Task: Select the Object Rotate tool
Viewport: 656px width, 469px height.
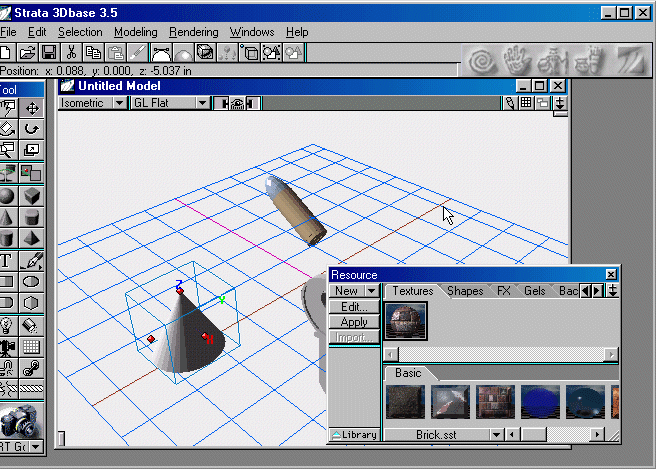Action: (x=32, y=129)
